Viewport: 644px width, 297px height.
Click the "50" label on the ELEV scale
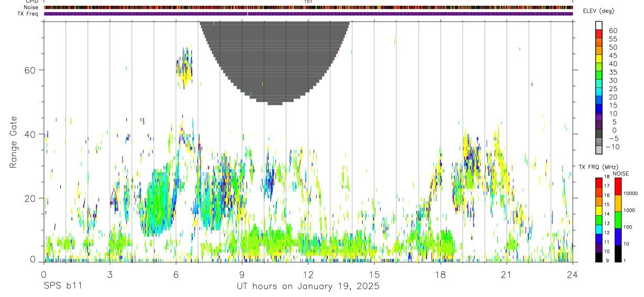coord(612,48)
